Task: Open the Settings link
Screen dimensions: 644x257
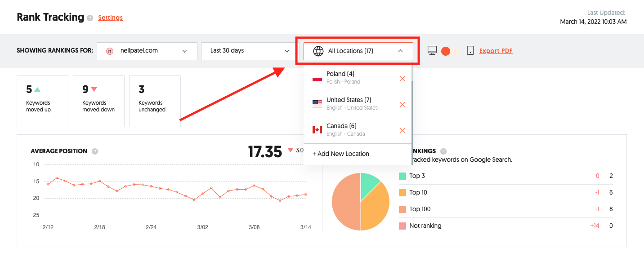Action: 110,18
